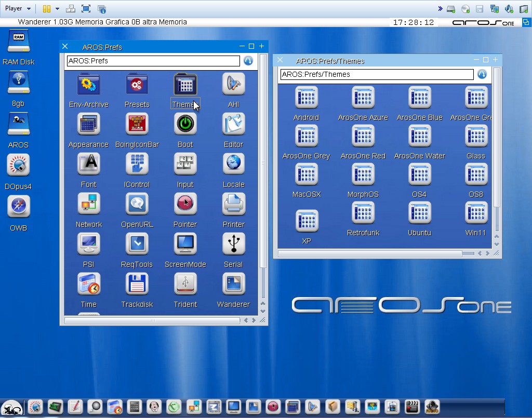Image resolution: width=532 pixels, height=418 pixels.
Task: Enter VMware full screen mode
Action: click(x=86, y=9)
